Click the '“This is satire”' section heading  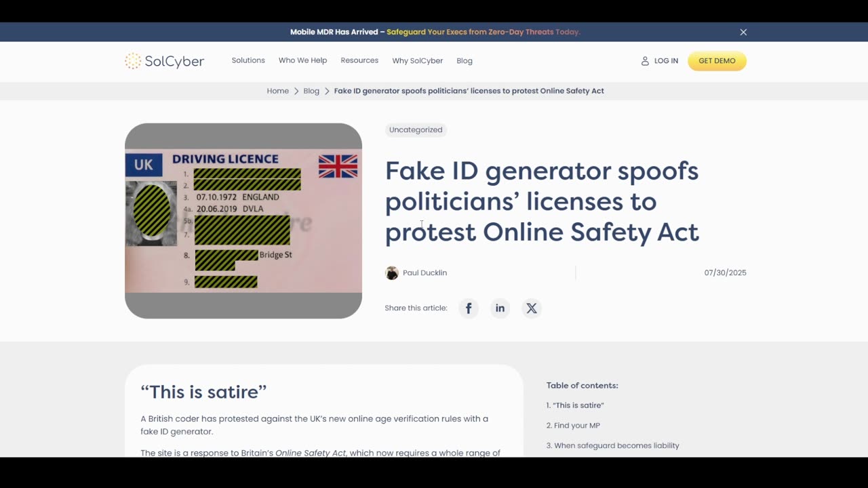[203, 392]
